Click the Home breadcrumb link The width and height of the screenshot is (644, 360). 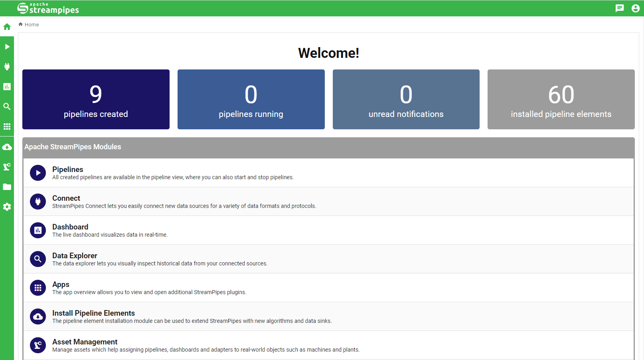32,25
